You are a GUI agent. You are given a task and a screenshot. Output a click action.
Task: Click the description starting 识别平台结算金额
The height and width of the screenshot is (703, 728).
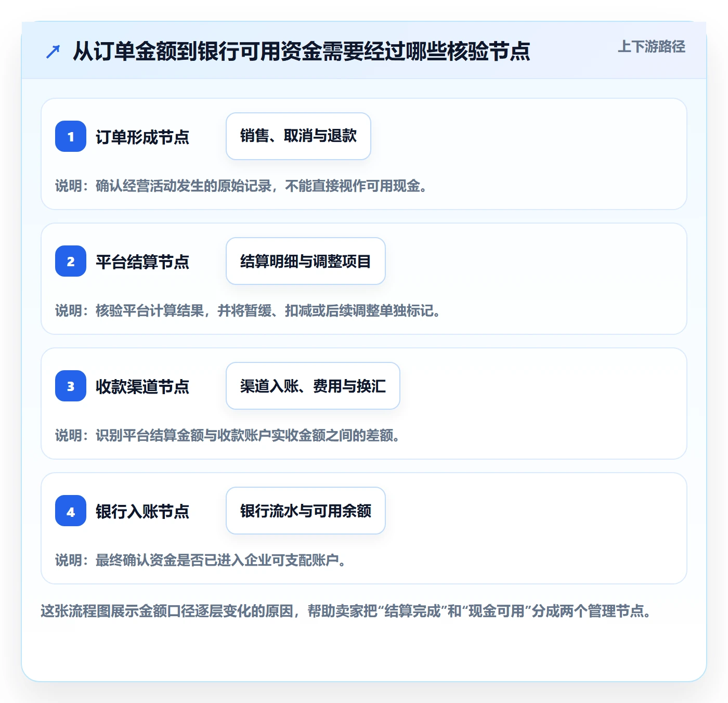pos(228,435)
